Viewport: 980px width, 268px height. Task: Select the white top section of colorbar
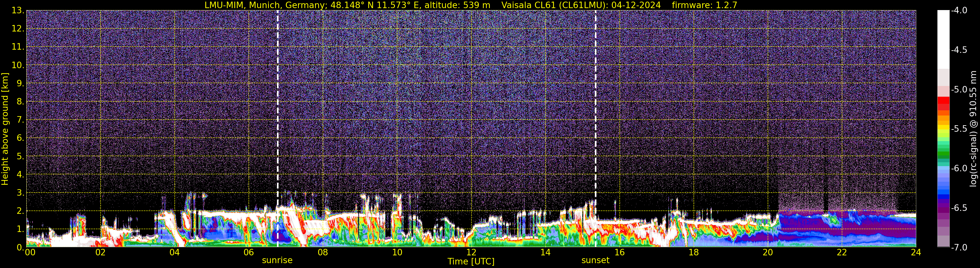[x=943, y=40]
